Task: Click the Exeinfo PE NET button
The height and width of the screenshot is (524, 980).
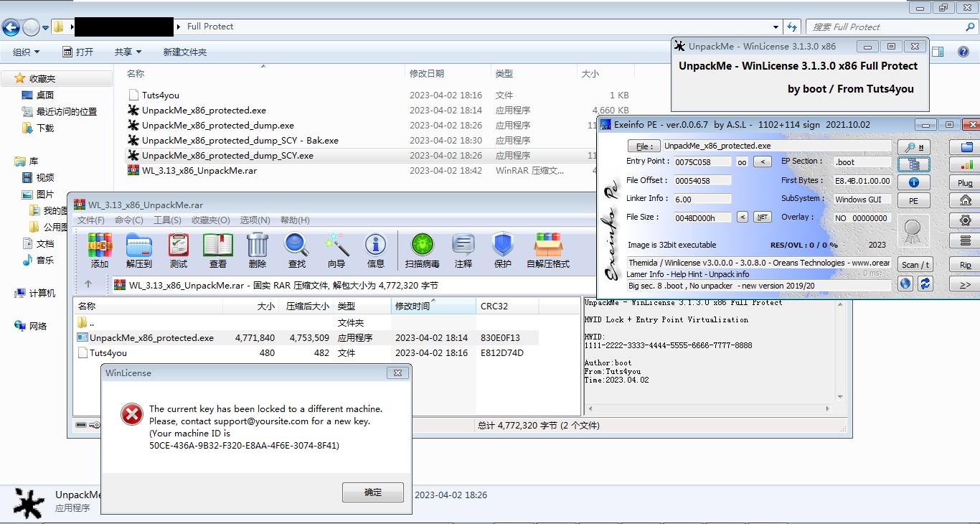Action: pos(763,217)
